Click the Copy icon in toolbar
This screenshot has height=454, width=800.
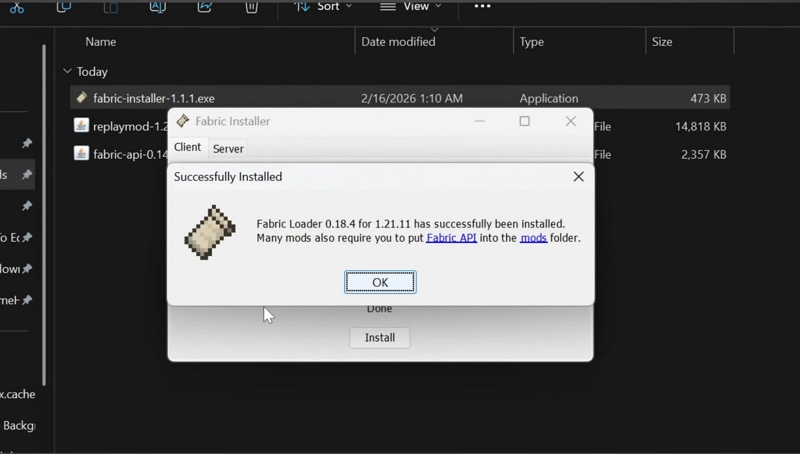click(64, 7)
